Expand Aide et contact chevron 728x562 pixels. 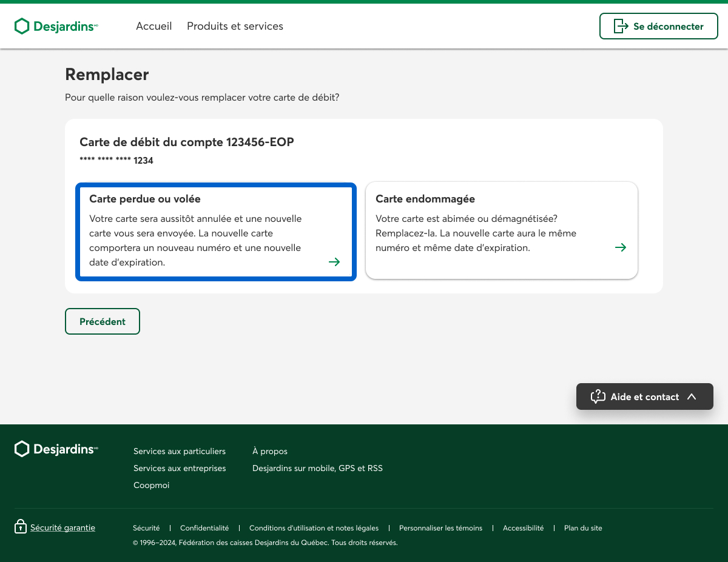pos(692,397)
